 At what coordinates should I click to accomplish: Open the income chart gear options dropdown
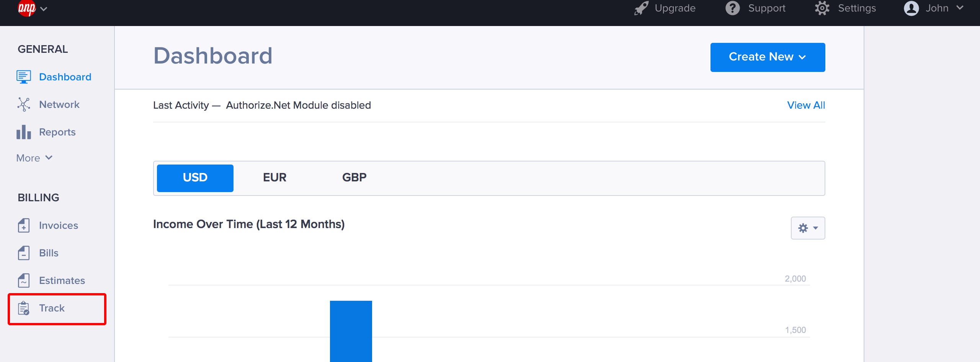pyautogui.click(x=808, y=228)
